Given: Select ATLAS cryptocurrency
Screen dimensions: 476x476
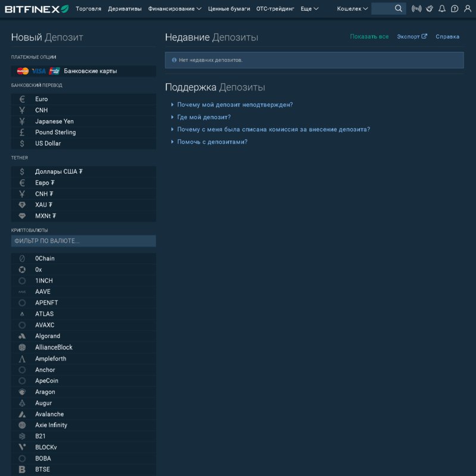Looking at the screenshot, I should (x=83, y=314).
